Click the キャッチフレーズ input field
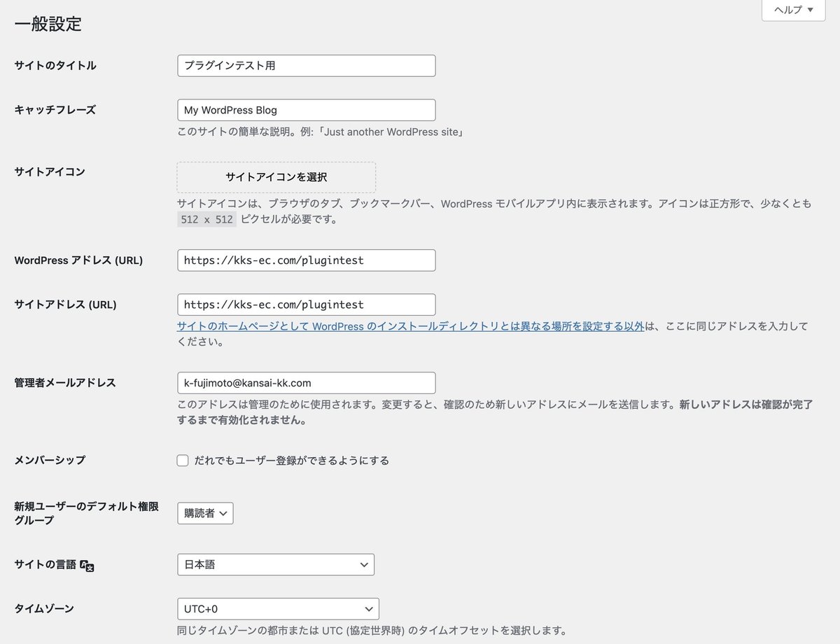 (307, 110)
